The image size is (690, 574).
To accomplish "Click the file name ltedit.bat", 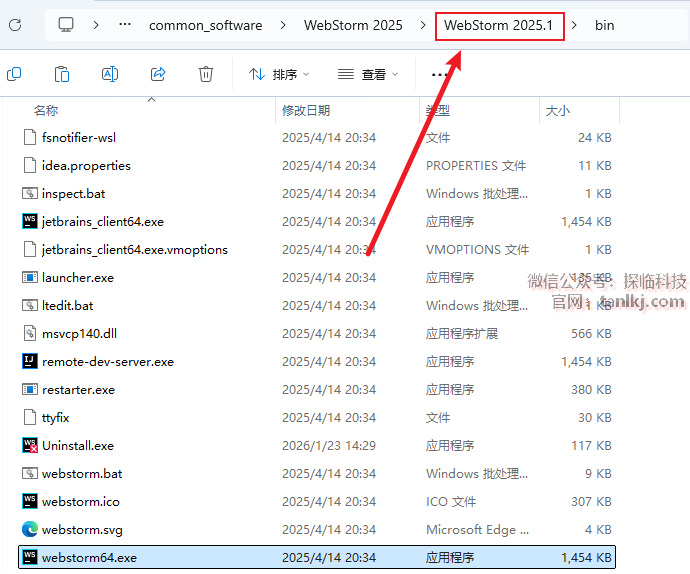I will (x=68, y=305).
